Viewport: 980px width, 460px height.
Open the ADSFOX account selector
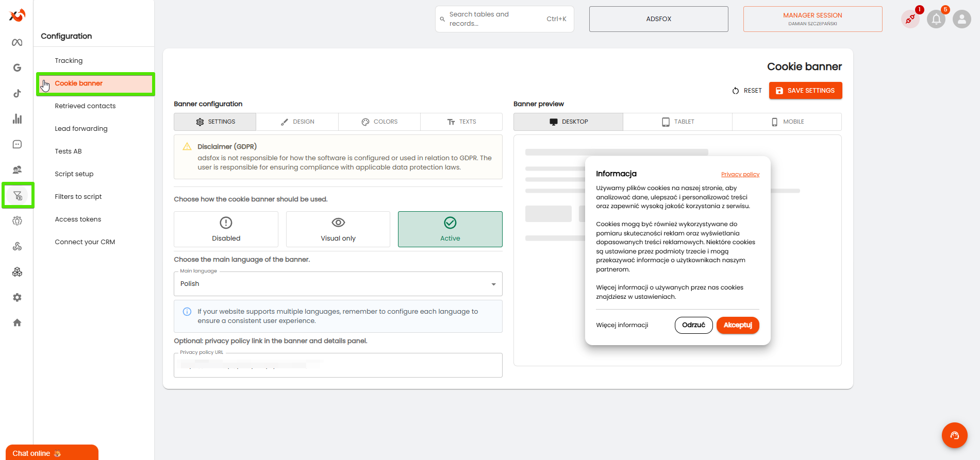pyautogui.click(x=659, y=19)
